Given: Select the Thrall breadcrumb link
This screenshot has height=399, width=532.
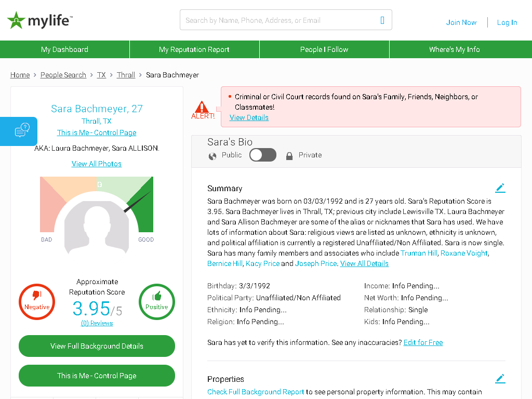Looking at the screenshot, I should [x=126, y=75].
